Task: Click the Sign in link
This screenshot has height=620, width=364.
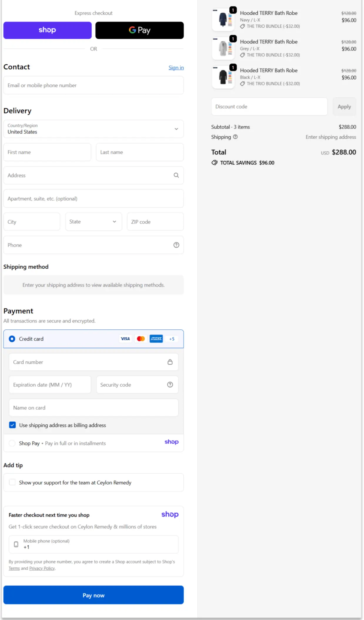Action: tap(176, 68)
